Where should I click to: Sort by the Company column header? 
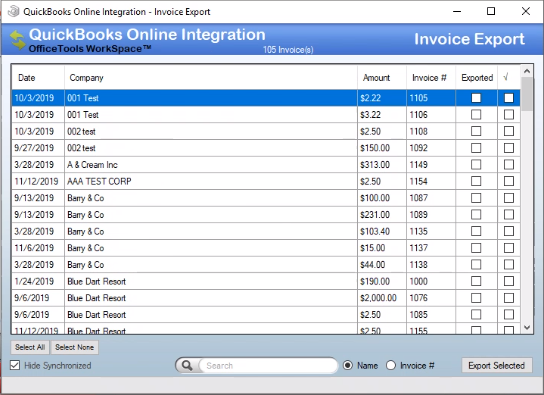tap(211, 78)
